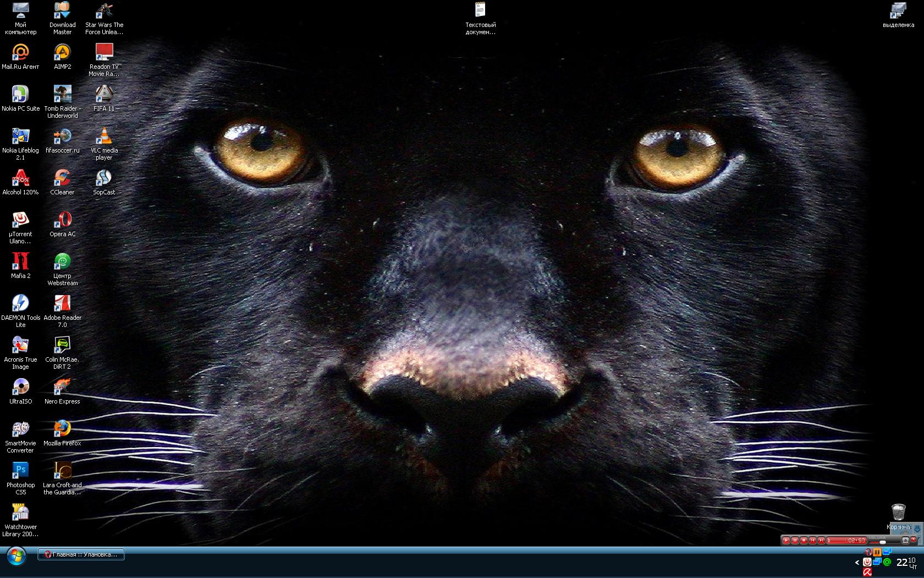Switch to the Главная :: Улановка taskbar window

81,554
